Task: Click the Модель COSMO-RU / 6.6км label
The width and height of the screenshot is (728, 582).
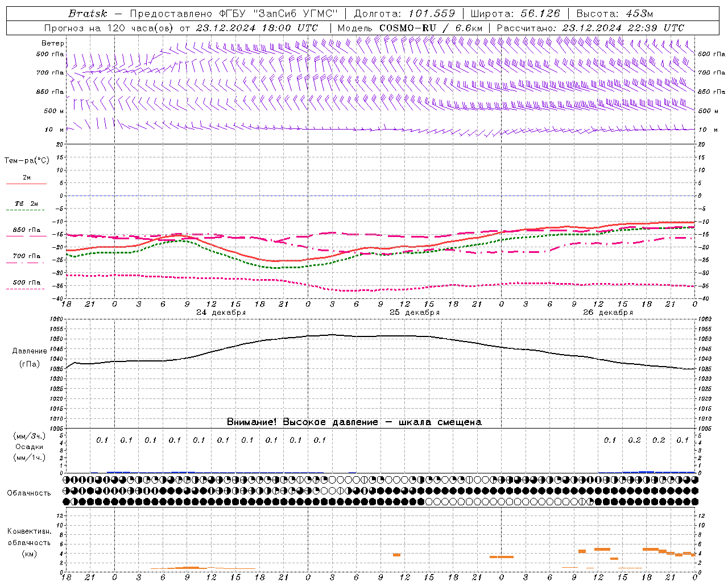Action: 410,28
